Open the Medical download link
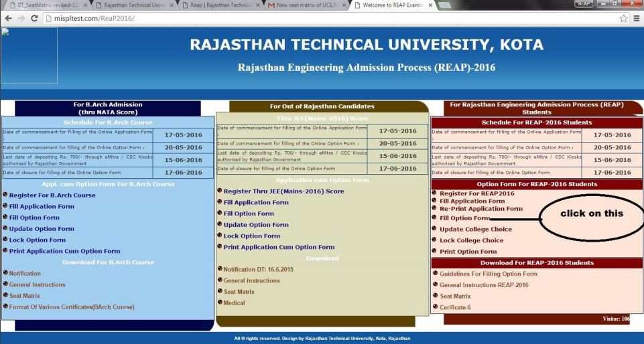644x344 pixels. tap(234, 303)
